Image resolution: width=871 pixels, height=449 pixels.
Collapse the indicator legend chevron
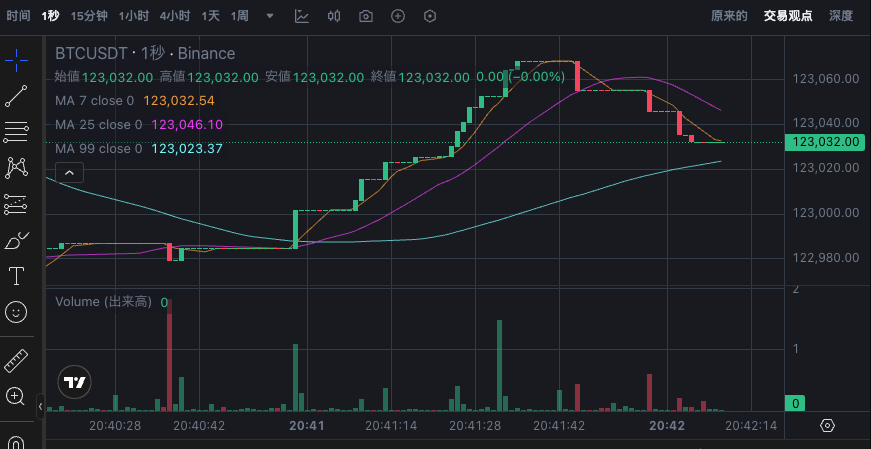[x=69, y=173]
